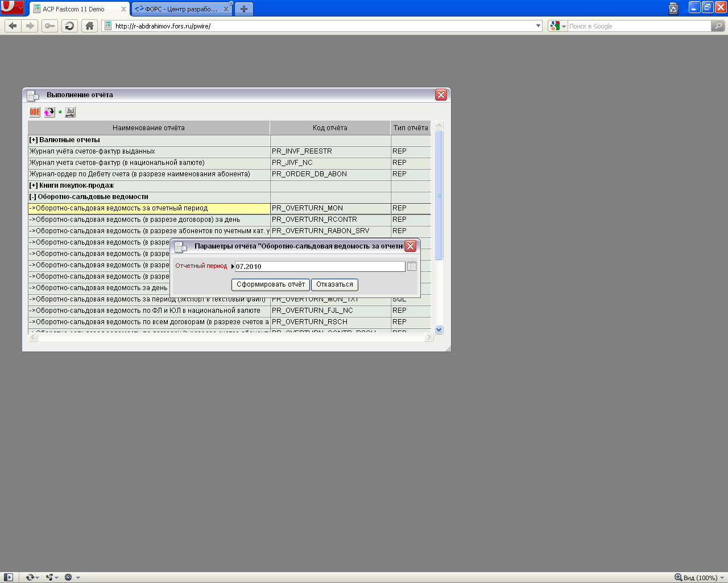Click the report list vertical scrollbar thumb

[x=439, y=195]
